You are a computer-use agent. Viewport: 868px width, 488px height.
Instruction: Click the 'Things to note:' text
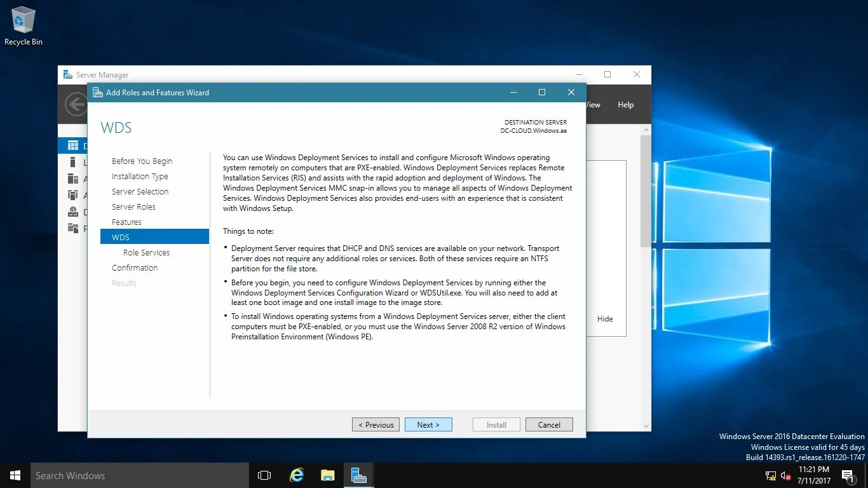click(248, 231)
